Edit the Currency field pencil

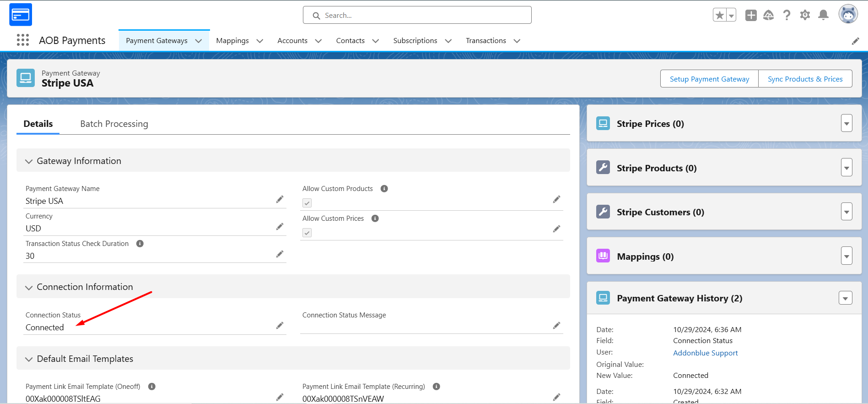pyautogui.click(x=280, y=227)
